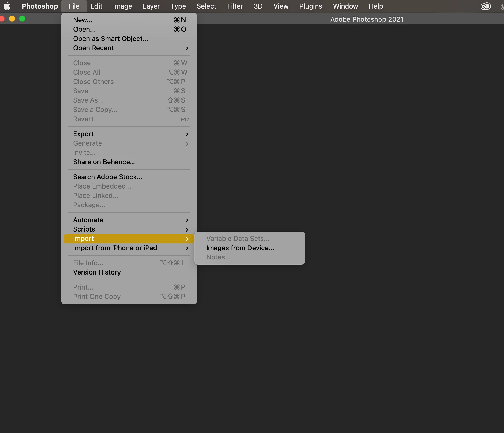Open the Filter menu in menu bar
Screen dimensions: 504x433
click(x=235, y=6)
